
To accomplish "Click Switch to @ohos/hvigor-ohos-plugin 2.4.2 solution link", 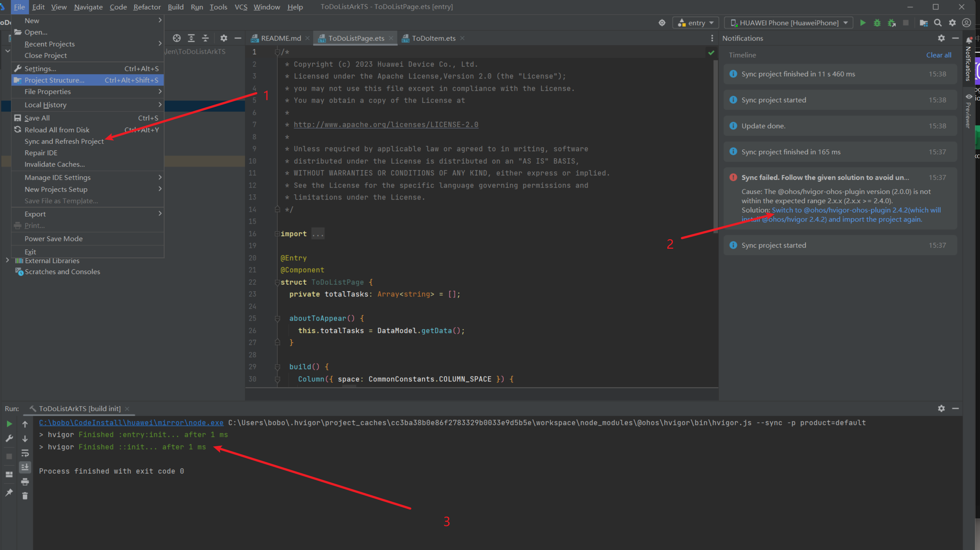I will (842, 215).
